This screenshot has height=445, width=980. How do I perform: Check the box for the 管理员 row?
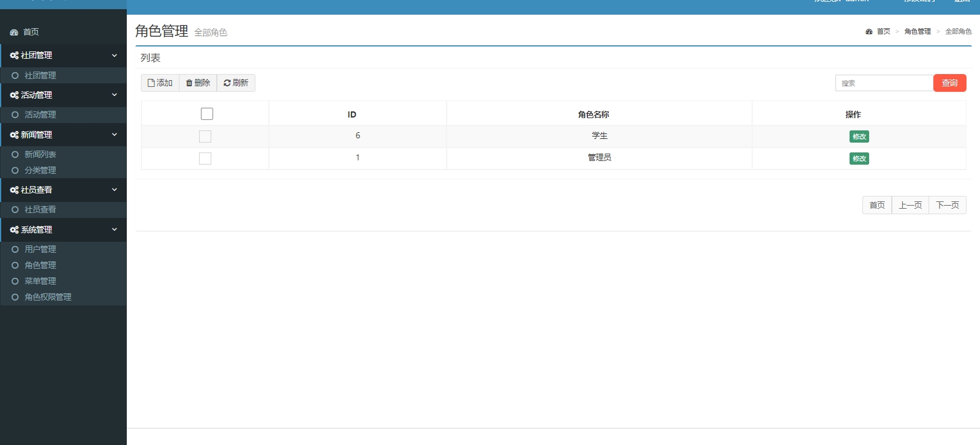tap(205, 159)
